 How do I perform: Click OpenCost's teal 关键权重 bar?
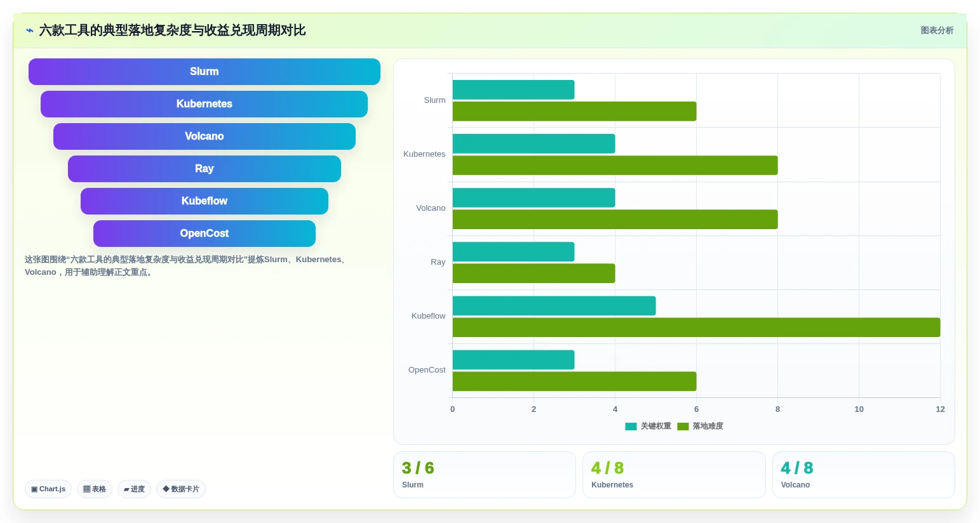point(513,359)
